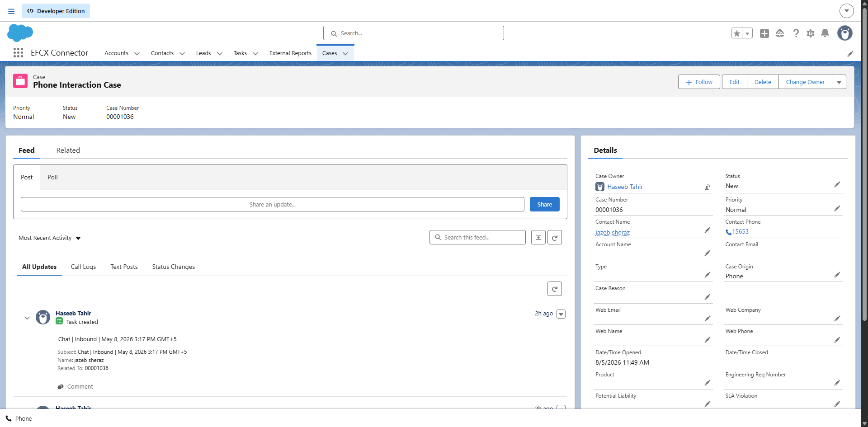Image resolution: width=868 pixels, height=427 pixels.
Task: Click the Task created green icon
Action: (x=59, y=321)
